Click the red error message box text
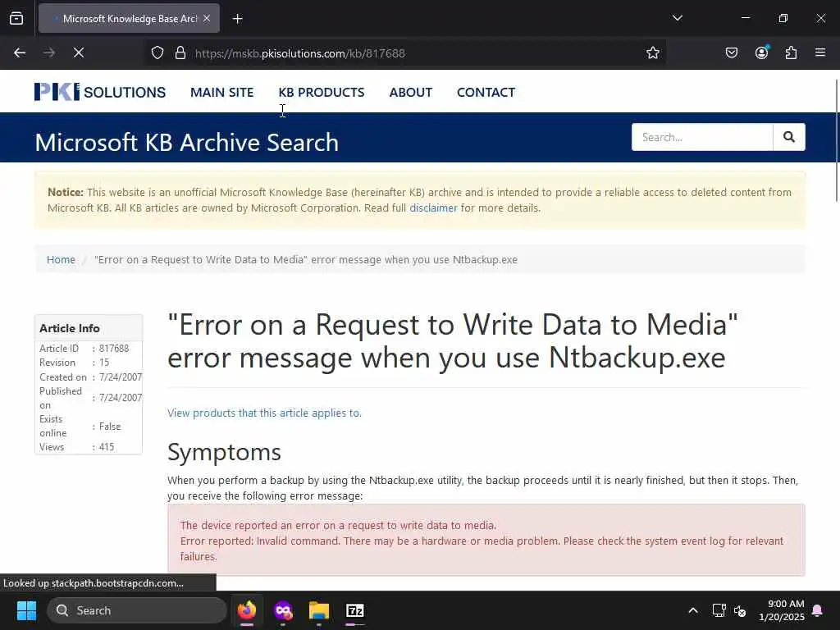840x630 pixels. (482, 541)
